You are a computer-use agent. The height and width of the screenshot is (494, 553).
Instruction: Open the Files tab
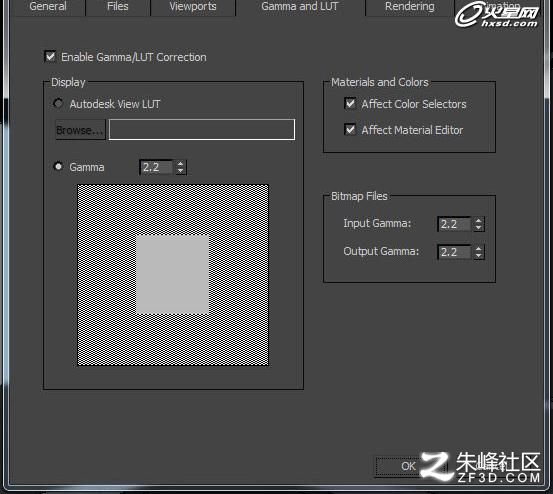117,6
